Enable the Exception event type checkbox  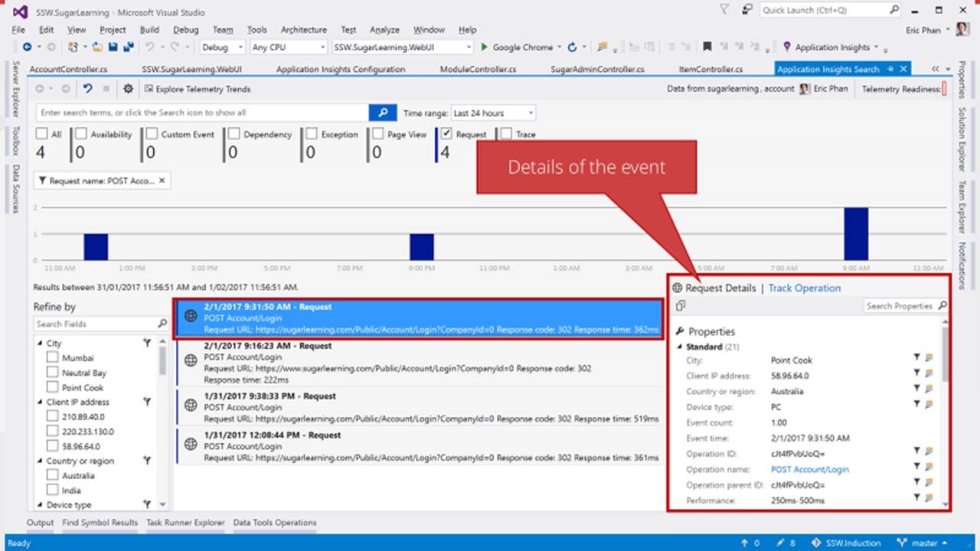(312, 134)
